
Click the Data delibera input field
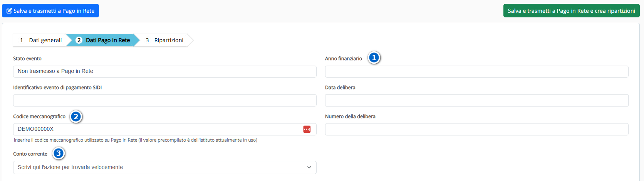(x=476, y=100)
